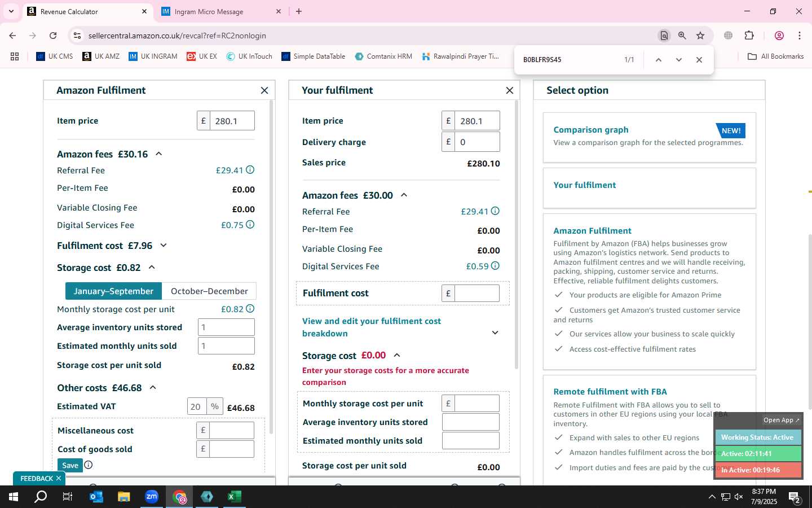The image size is (812, 508).
Task: Go to next find-in-page result
Action: [679, 60]
